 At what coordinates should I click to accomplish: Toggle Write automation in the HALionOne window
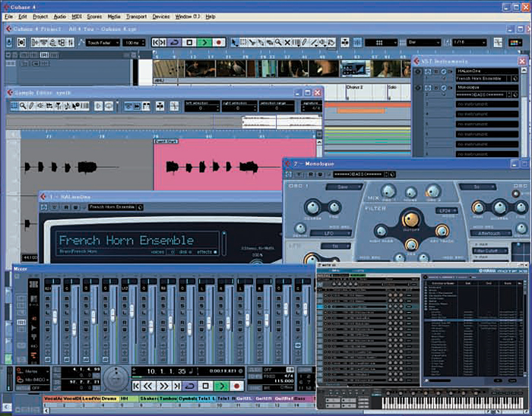(75, 207)
